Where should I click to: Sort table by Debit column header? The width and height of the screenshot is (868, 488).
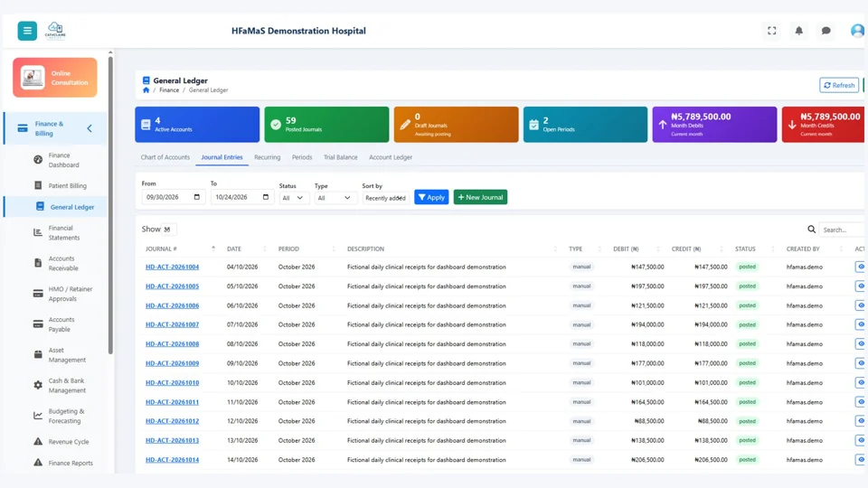point(636,249)
